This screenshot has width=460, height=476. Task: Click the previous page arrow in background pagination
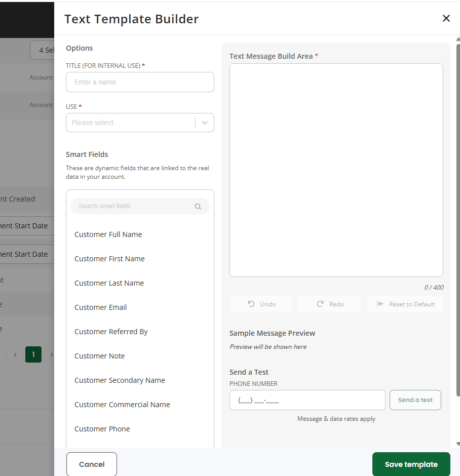pyautogui.click(x=15, y=354)
